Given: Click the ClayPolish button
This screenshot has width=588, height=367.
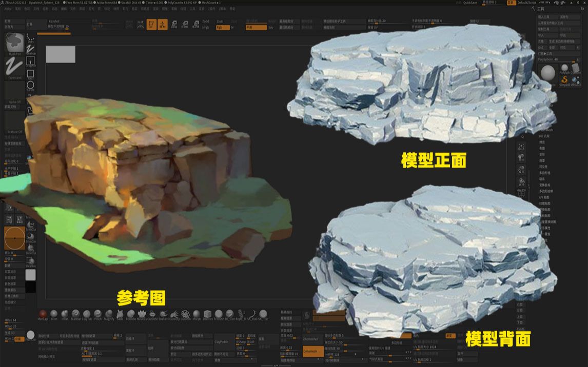Looking at the screenshot, I should coord(224,342).
